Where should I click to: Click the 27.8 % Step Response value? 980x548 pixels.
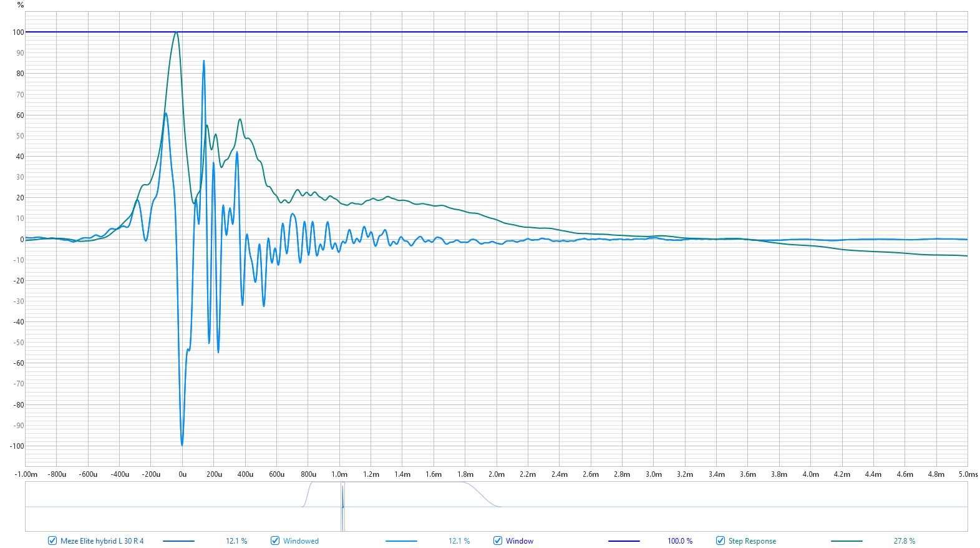coord(905,541)
